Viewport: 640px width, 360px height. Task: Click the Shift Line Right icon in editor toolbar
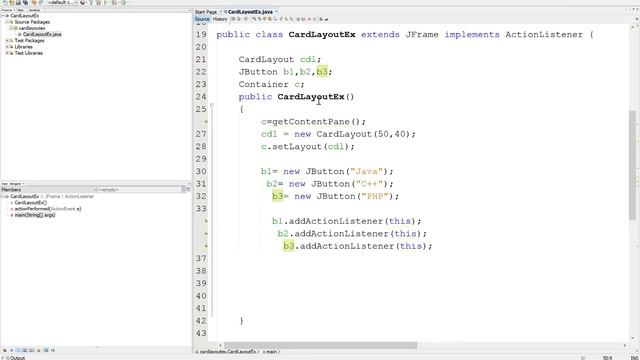point(303,19)
